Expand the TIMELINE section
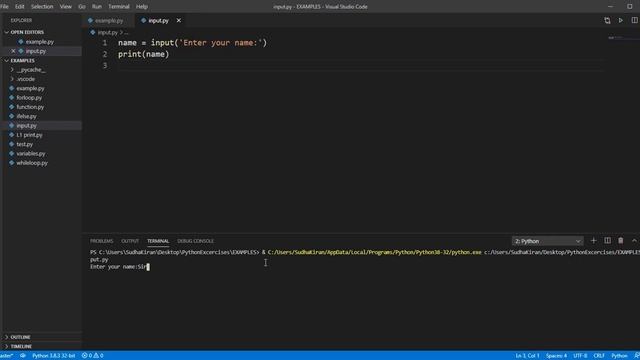Image resolution: width=640 pixels, height=360 pixels. click(21, 347)
